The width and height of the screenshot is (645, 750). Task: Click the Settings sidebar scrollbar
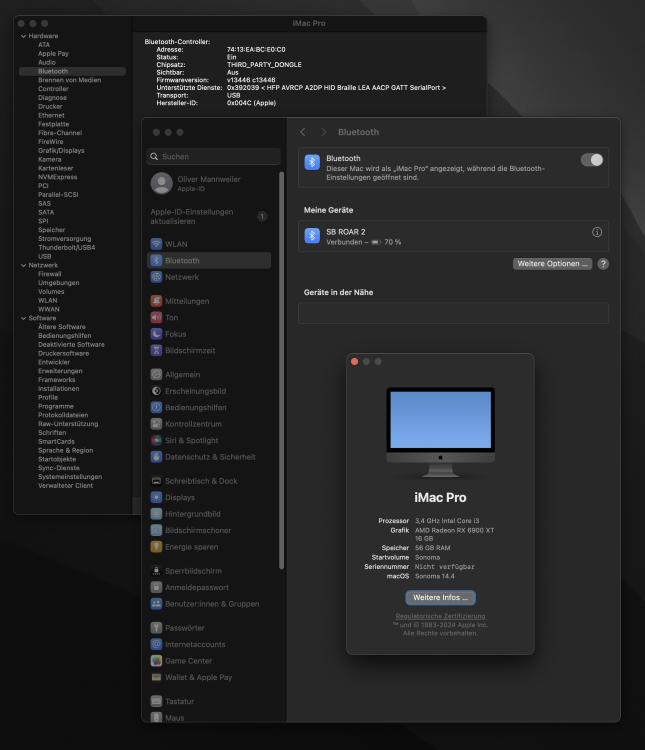[x=281, y=371]
